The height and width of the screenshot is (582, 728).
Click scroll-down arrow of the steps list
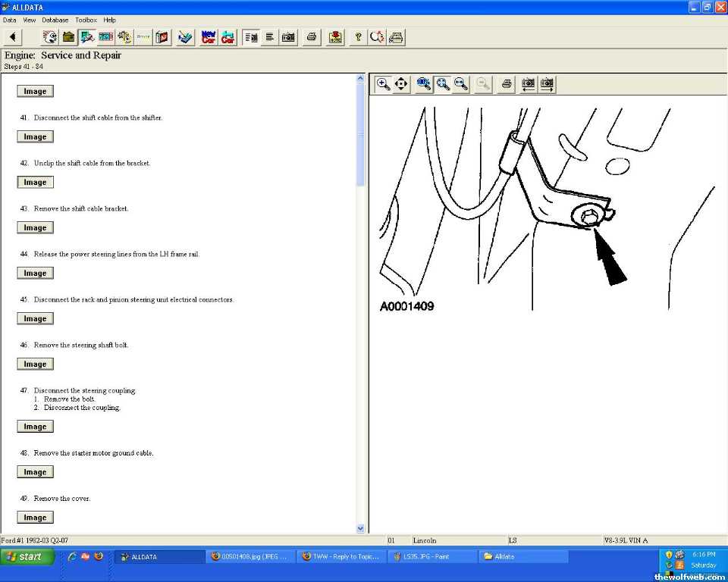360,528
